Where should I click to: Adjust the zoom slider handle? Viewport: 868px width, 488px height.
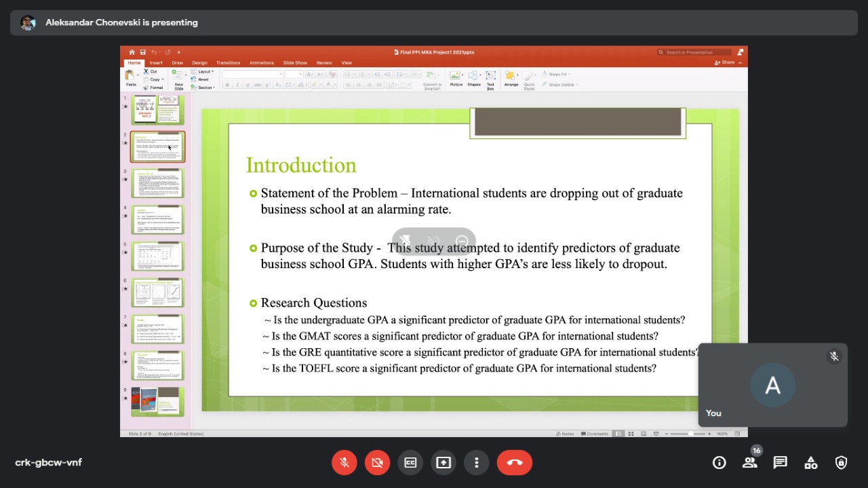[690, 434]
